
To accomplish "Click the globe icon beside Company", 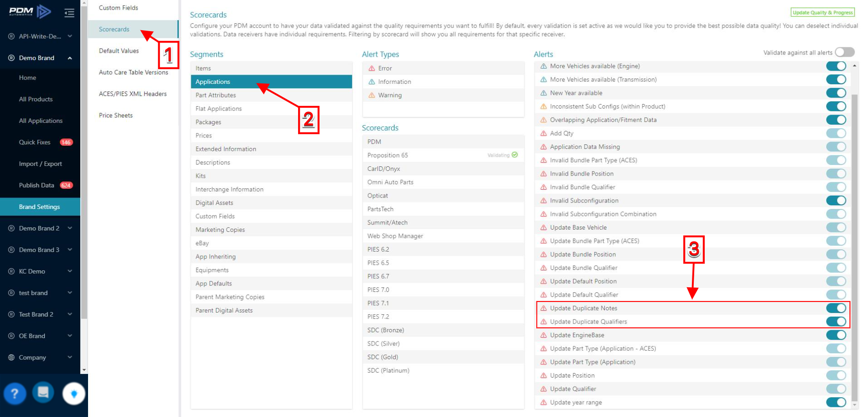I will [x=11, y=357].
